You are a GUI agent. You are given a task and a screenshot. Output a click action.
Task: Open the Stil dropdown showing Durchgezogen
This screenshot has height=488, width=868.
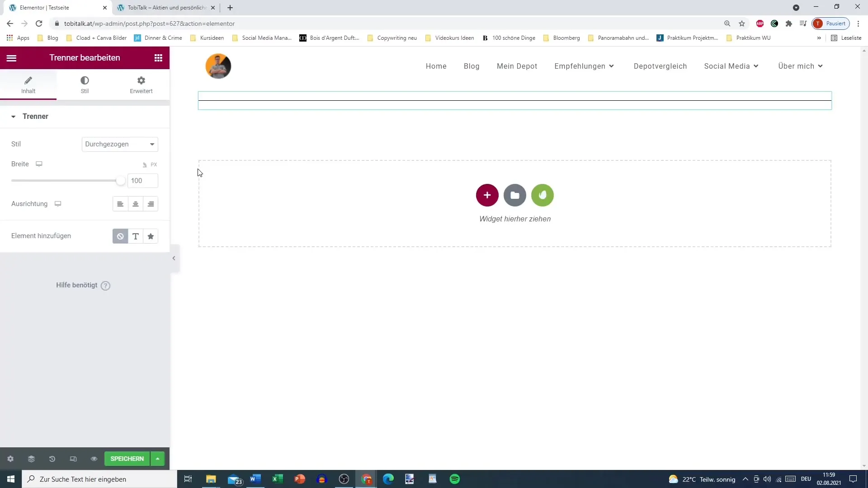[x=120, y=144]
